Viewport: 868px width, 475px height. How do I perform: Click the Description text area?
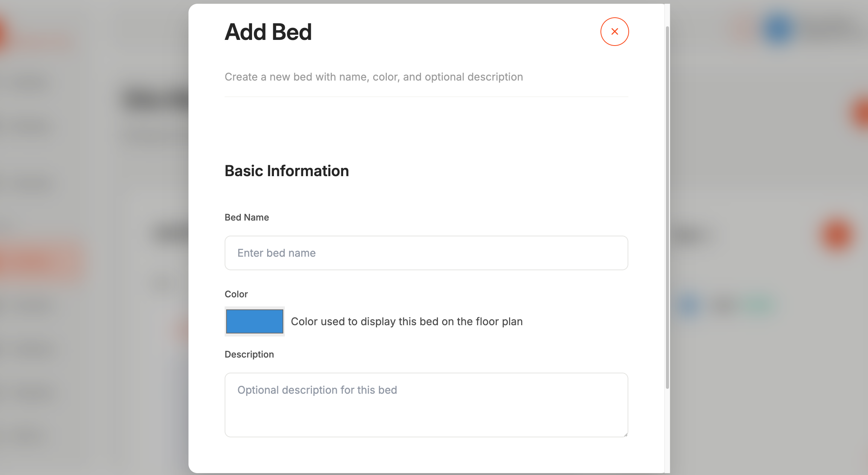426,405
